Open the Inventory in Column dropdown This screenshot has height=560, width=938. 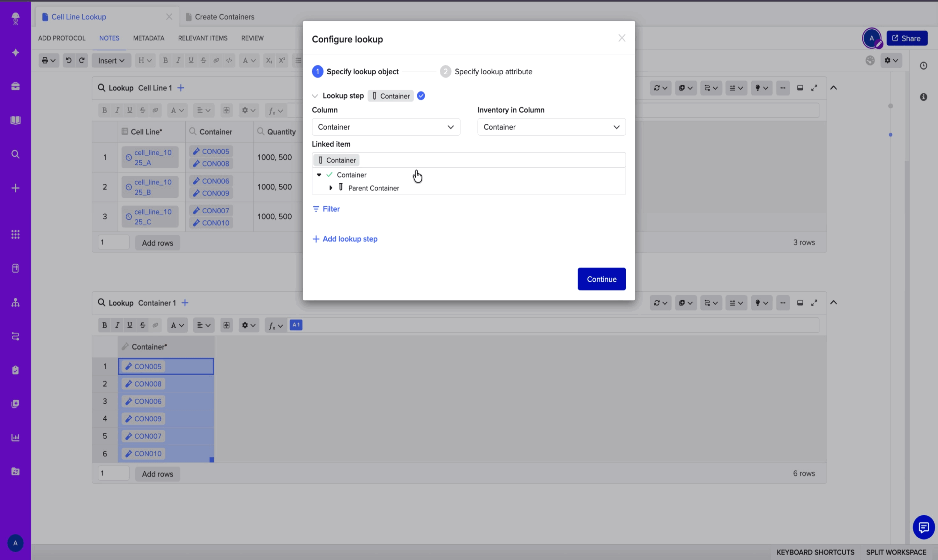[x=551, y=127]
